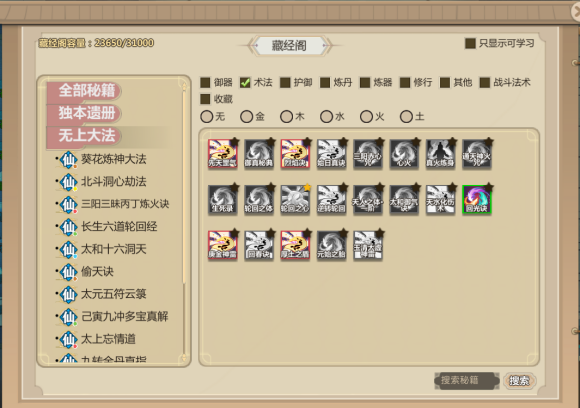Select the 火 element radio button
Screen dimensions: 580x408
click(x=366, y=117)
